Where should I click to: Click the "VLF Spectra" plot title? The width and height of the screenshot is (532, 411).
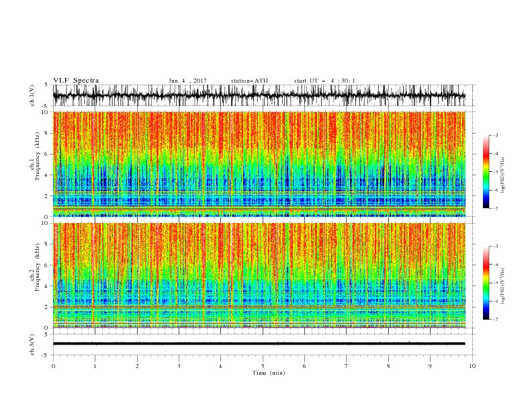click(76, 81)
